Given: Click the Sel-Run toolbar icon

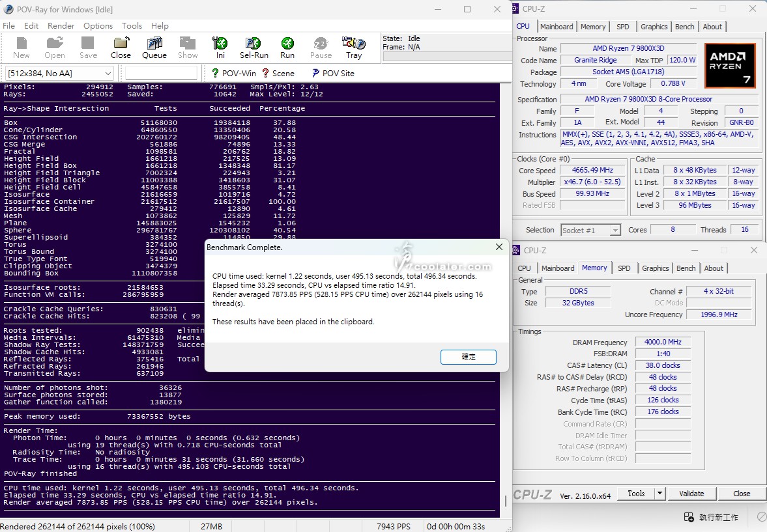Looking at the screenshot, I should pos(254,44).
